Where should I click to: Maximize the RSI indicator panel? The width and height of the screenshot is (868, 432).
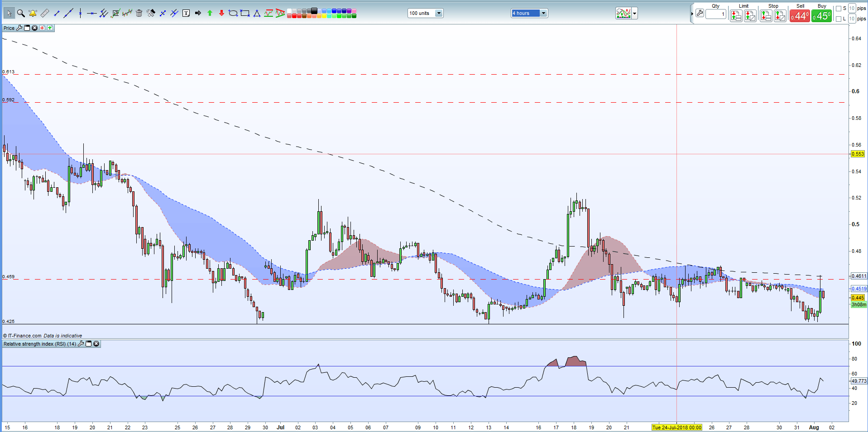pos(89,344)
